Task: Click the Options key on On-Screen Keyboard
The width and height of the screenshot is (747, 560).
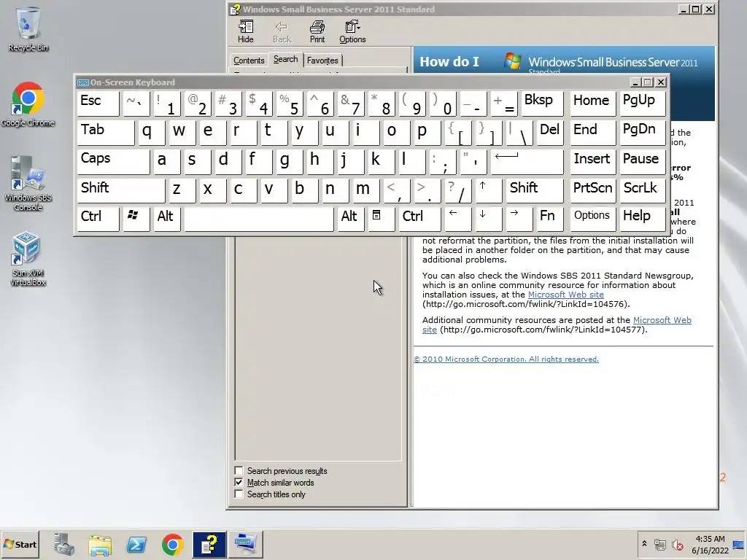Action: tap(592, 219)
